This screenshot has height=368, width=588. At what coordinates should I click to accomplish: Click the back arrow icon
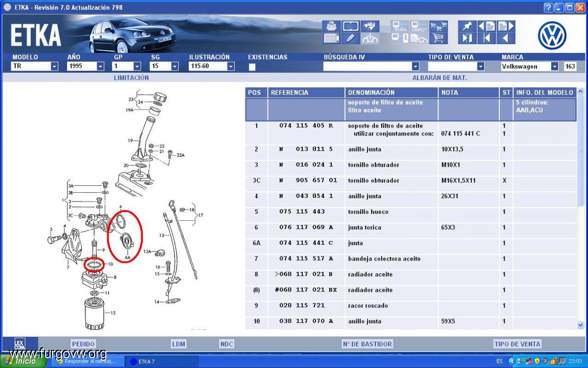tap(506, 38)
